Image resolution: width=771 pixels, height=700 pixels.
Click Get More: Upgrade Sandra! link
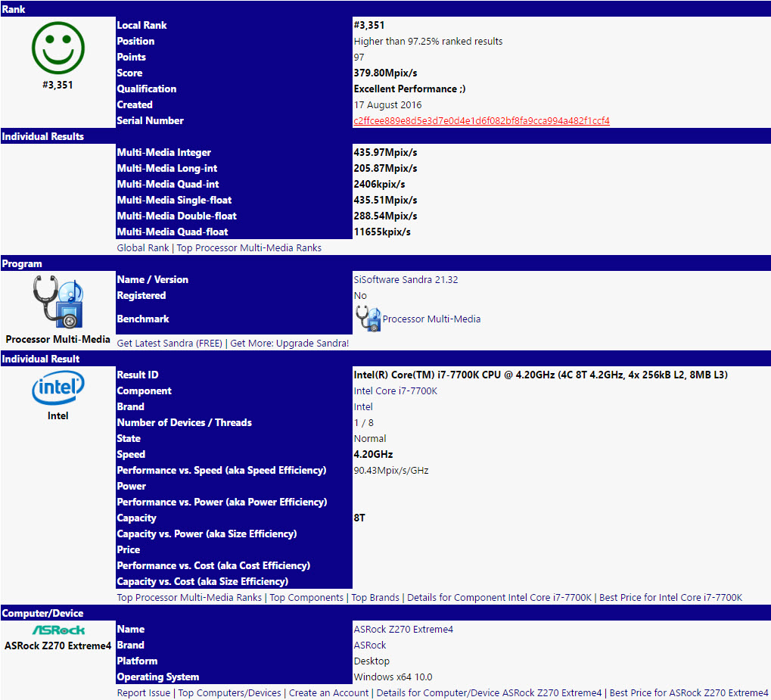(x=290, y=344)
